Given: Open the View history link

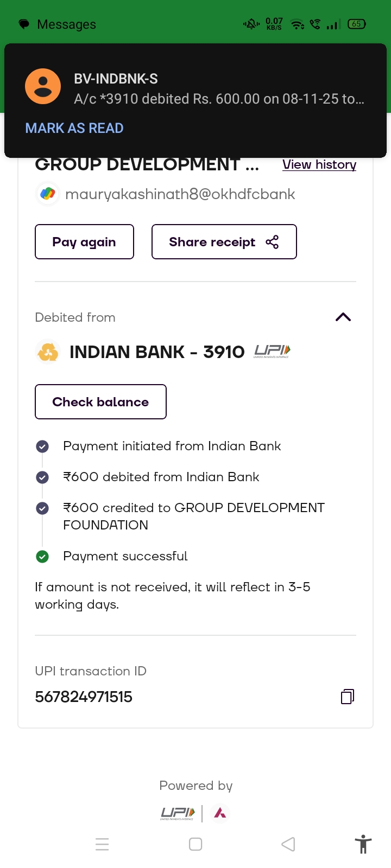Looking at the screenshot, I should pos(319,164).
